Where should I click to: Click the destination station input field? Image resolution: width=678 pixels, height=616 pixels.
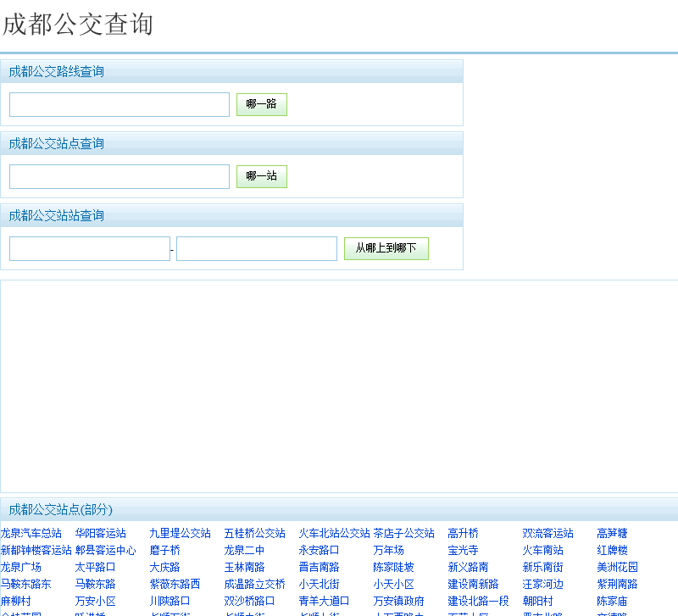(257, 248)
